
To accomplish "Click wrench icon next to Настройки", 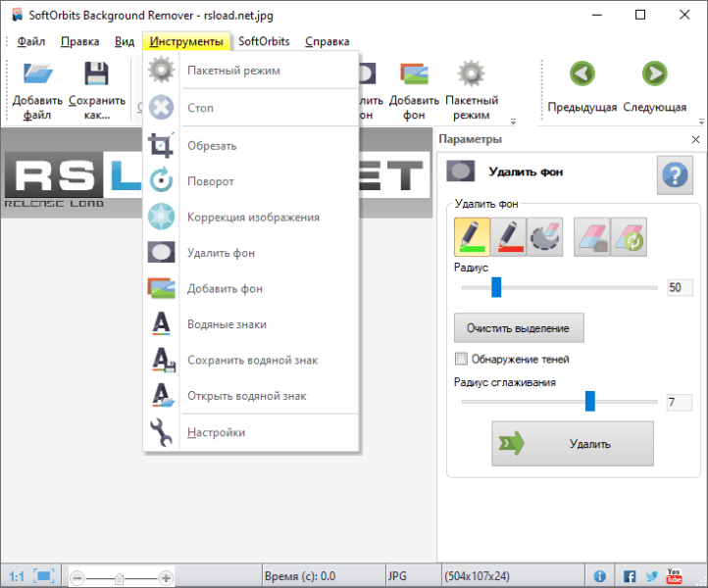I will pyautogui.click(x=161, y=432).
